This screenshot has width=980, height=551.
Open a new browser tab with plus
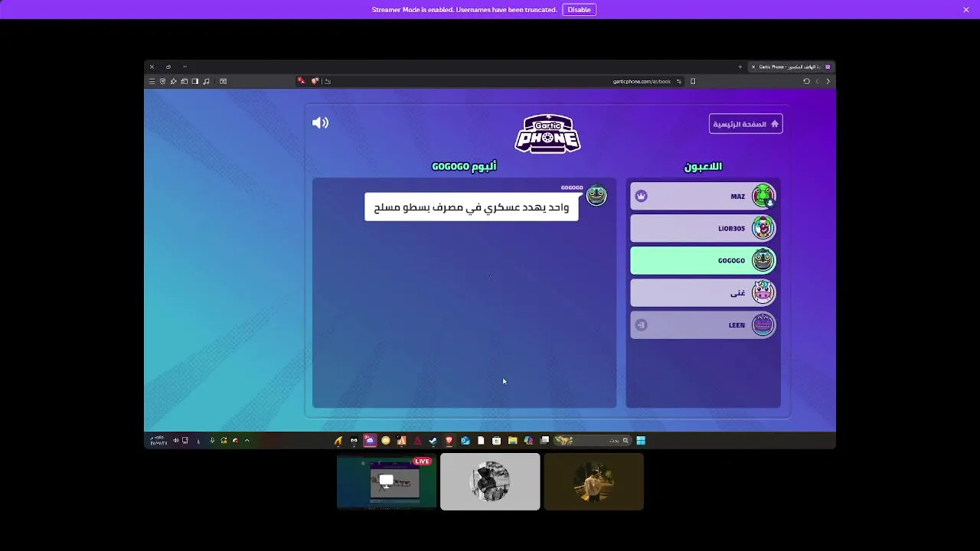pyautogui.click(x=740, y=67)
